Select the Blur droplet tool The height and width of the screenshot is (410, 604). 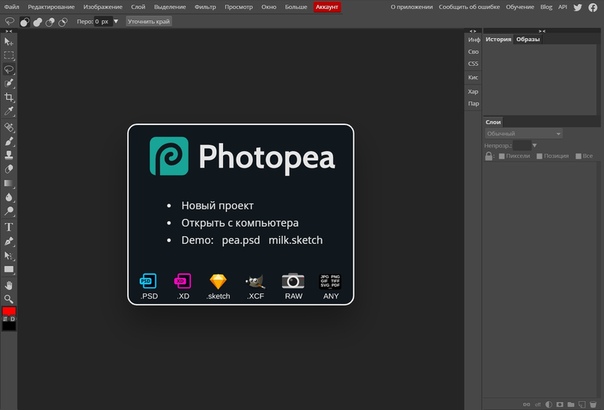(8, 197)
